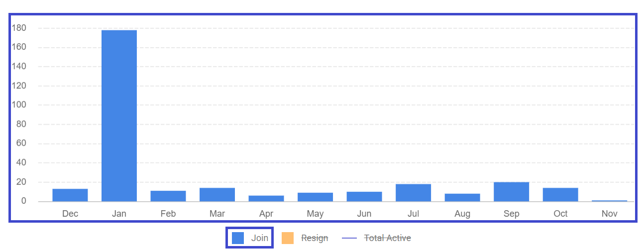Click the March bar
This screenshot has width=644, height=251.
tap(217, 195)
